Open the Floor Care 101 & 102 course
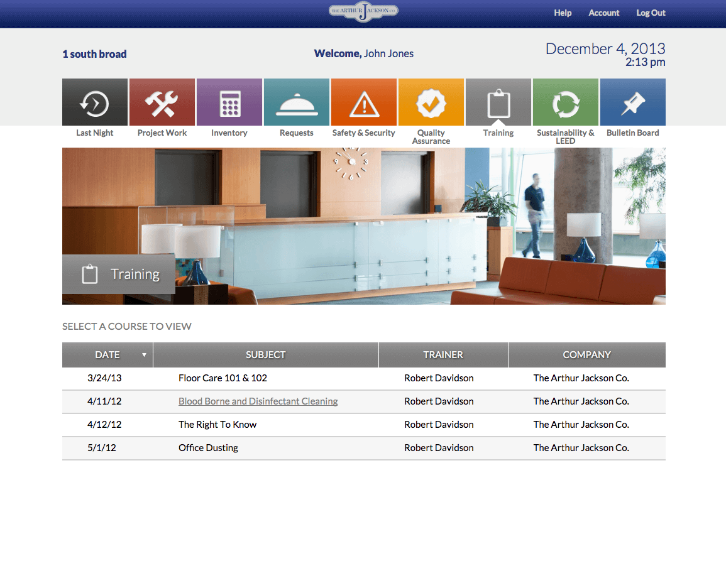The image size is (726, 588). pyautogui.click(x=223, y=378)
